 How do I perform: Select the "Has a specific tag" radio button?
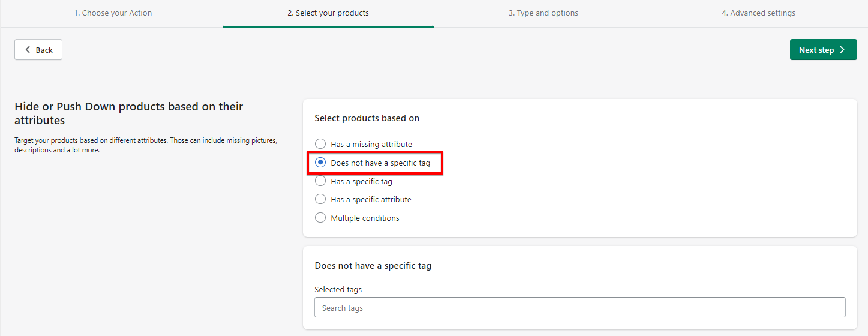click(x=320, y=181)
